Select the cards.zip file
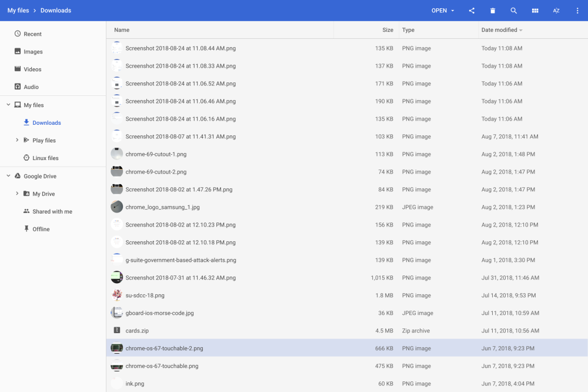The height and width of the screenshot is (392, 588). pos(137,331)
